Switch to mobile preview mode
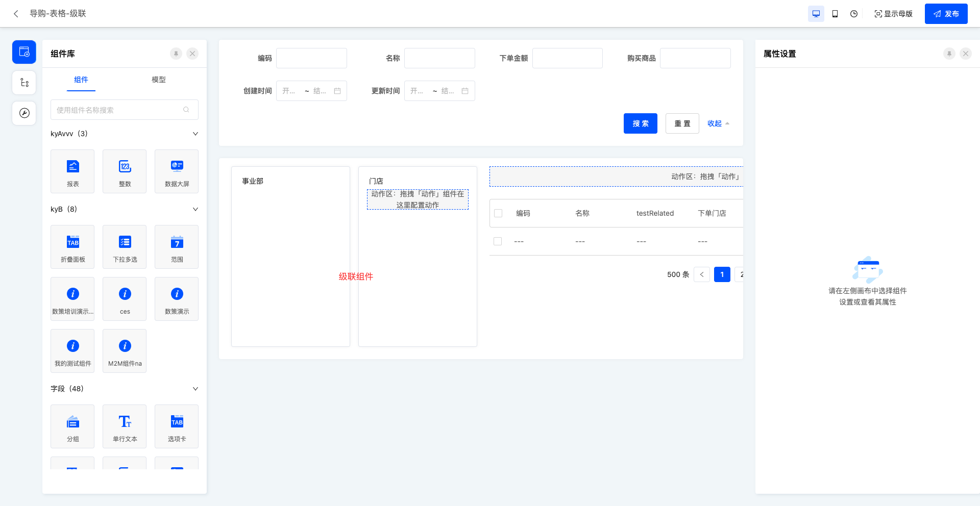The width and height of the screenshot is (980, 506). (x=835, y=14)
